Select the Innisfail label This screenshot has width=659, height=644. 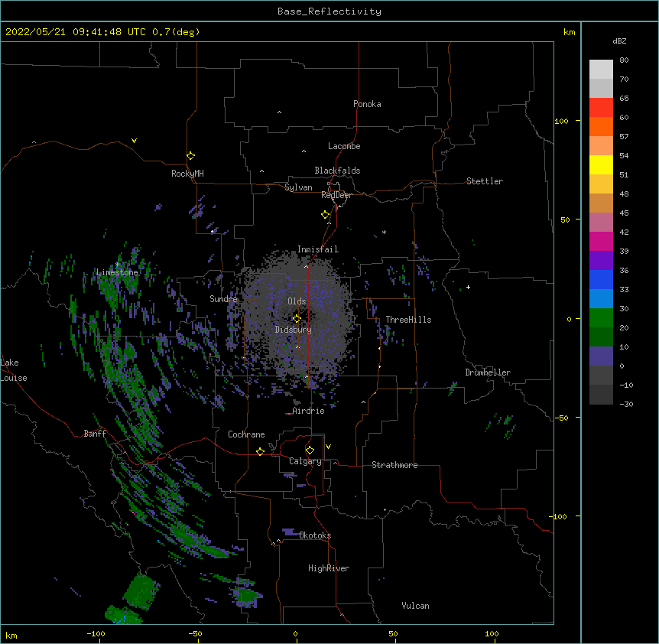click(318, 249)
